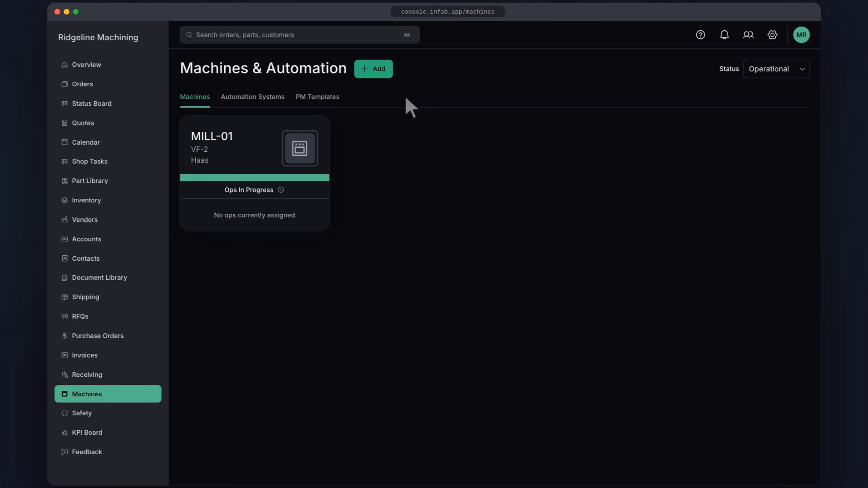Screen dimensions: 868x488
Task: Click the Ridgeline Machining name
Action: [98, 38]
